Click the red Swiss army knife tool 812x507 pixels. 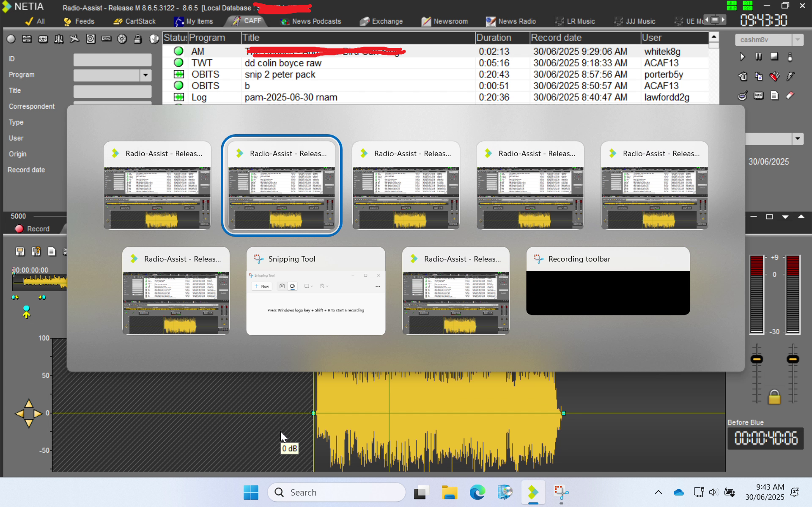(x=774, y=76)
